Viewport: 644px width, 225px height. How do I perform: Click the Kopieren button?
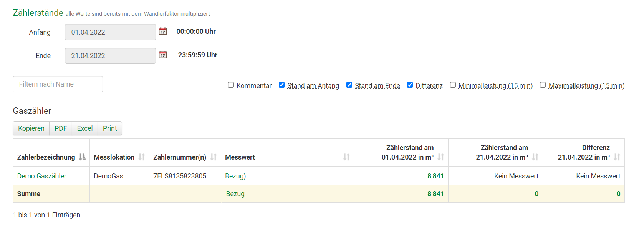tap(31, 128)
